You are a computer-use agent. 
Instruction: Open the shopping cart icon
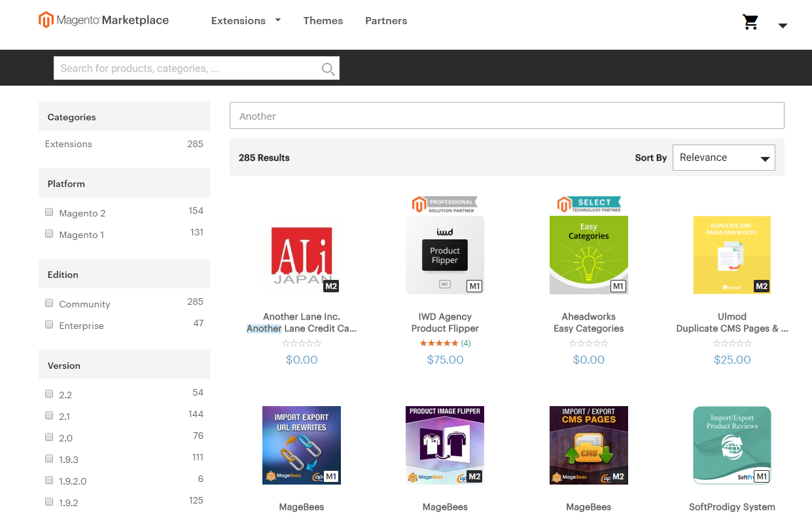(750, 22)
